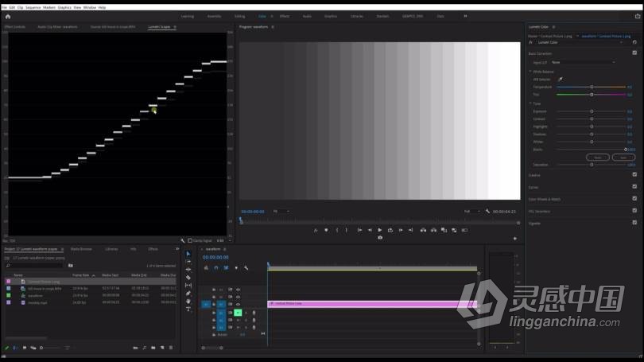This screenshot has height=362, width=644.
Task: Open the Input LUT dropdown
Action: coord(583,62)
